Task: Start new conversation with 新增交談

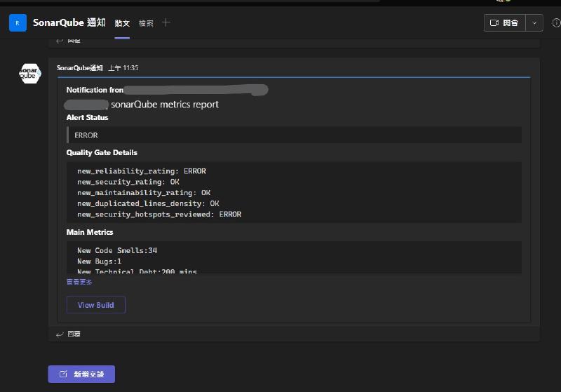Action: (x=81, y=374)
